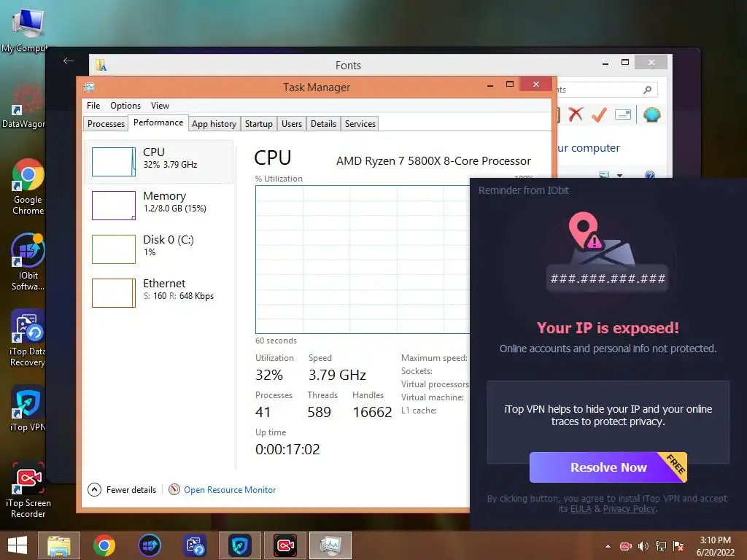Go to the Users tab
The width and height of the screenshot is (747, 560).
292,124
